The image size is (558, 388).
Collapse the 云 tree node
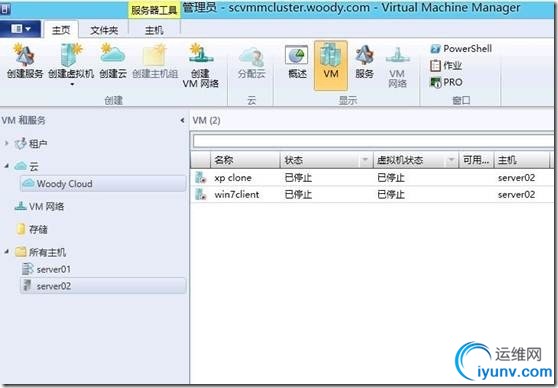point(6,166)
